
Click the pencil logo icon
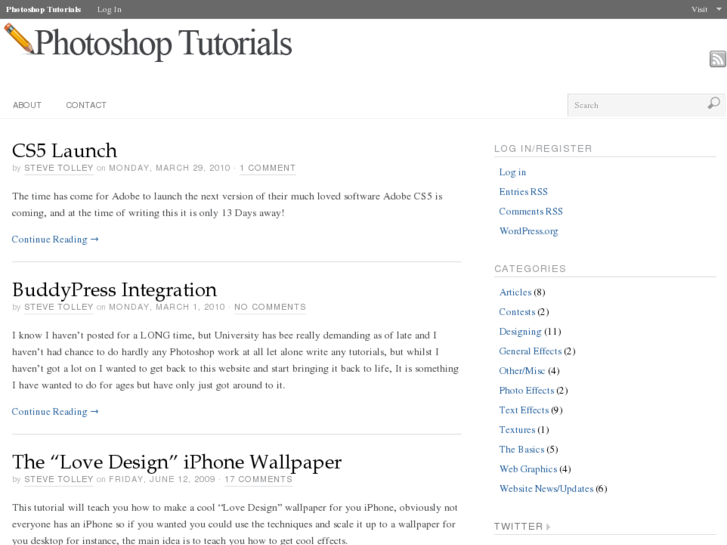coord(19,39)
